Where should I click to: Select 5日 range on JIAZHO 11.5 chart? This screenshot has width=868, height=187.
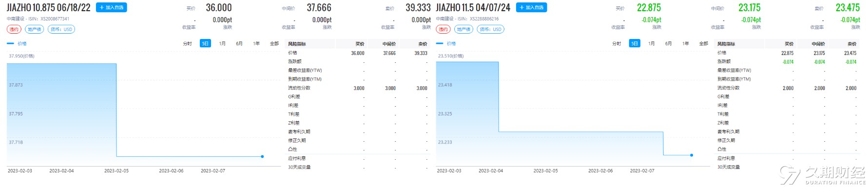click(635, 43)
